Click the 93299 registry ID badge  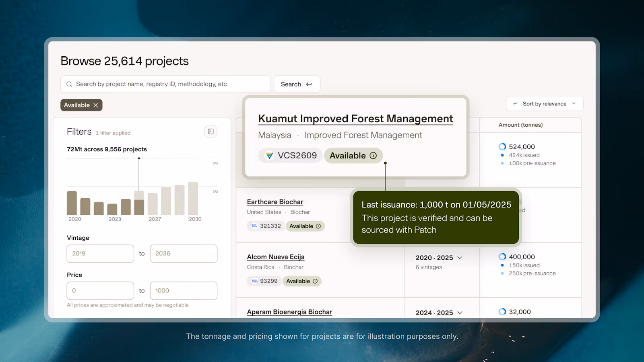[264, 281]
